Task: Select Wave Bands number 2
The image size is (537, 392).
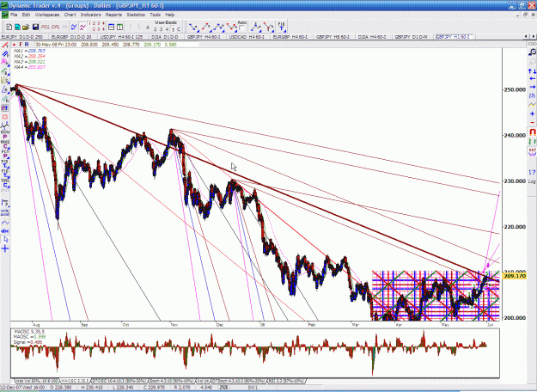Action: click(156, 29)
